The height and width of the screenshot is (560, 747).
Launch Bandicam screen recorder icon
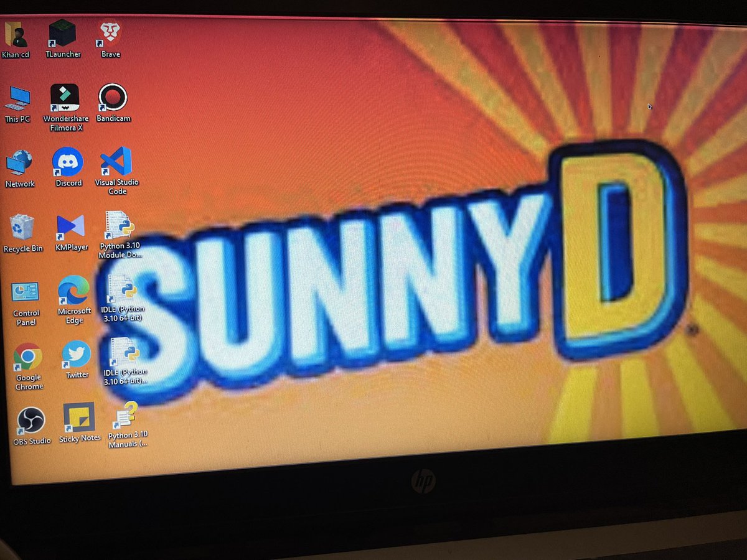pos(113,98)
